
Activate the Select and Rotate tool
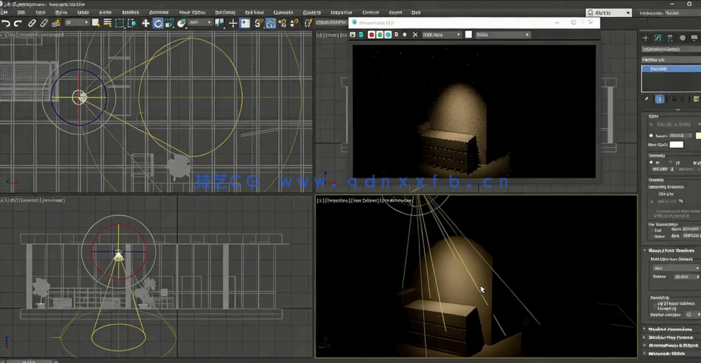tap(158, 23)
